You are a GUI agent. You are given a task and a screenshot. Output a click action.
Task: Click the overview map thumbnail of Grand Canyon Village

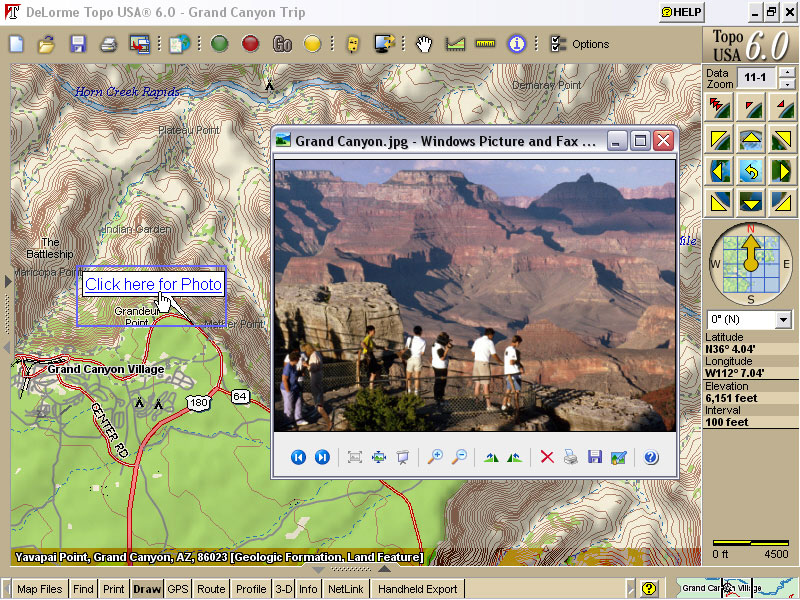coord(736,588)
